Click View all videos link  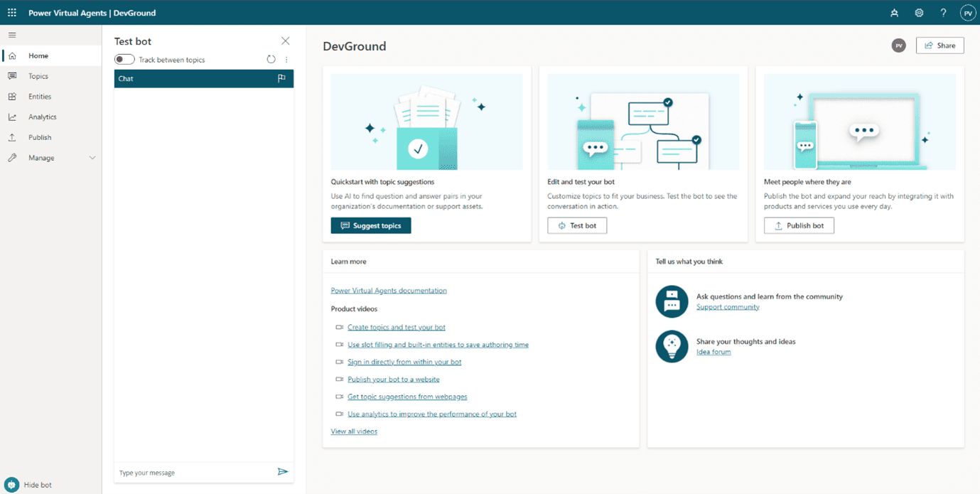pos(354,431)
